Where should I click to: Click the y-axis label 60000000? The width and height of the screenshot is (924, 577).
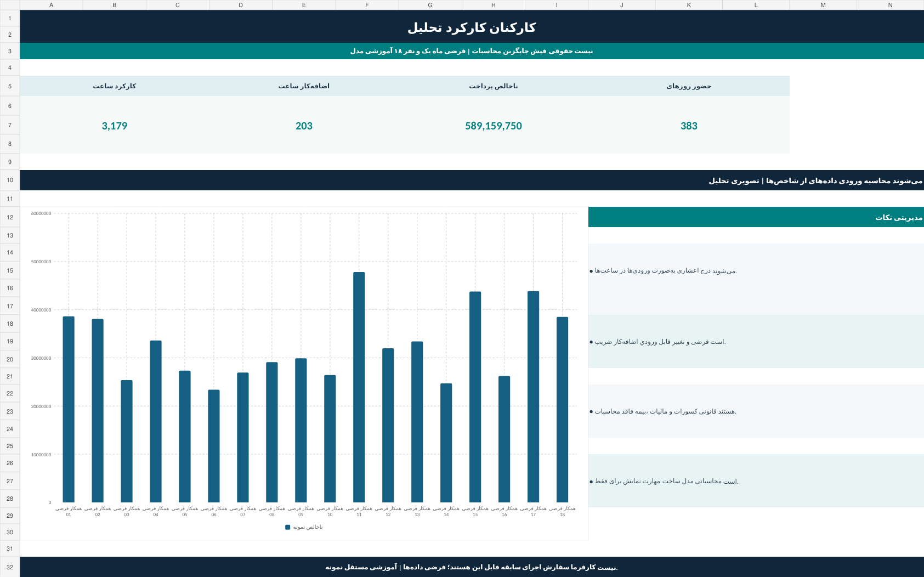pos(41,213)
